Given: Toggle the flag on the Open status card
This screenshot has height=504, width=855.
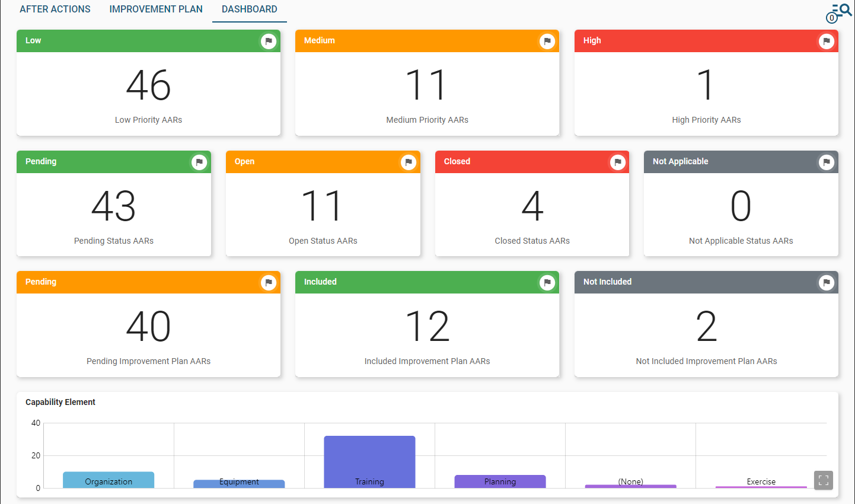Looking at the screenshot, I should coord(408,162).
